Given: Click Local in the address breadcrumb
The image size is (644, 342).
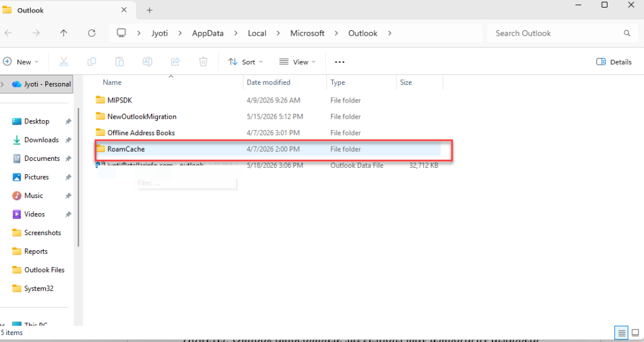Looking at the screenshot, I should click(x=257, y=33).
